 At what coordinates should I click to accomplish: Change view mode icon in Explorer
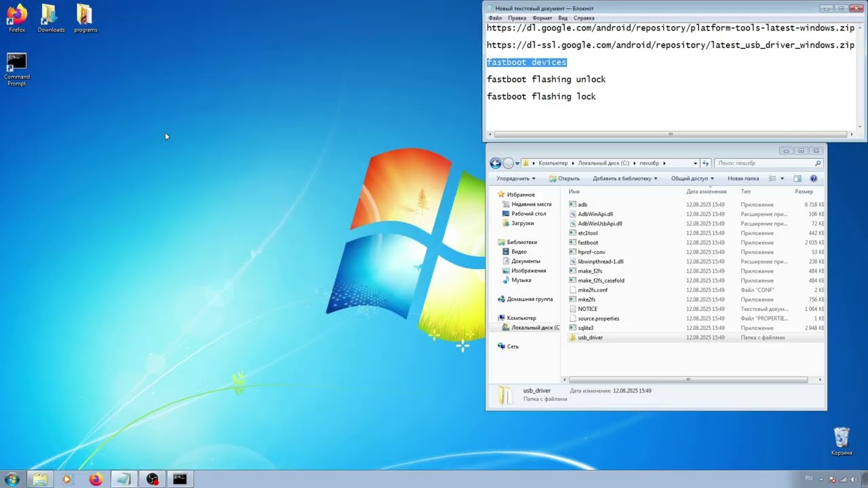tap(772, 178)
